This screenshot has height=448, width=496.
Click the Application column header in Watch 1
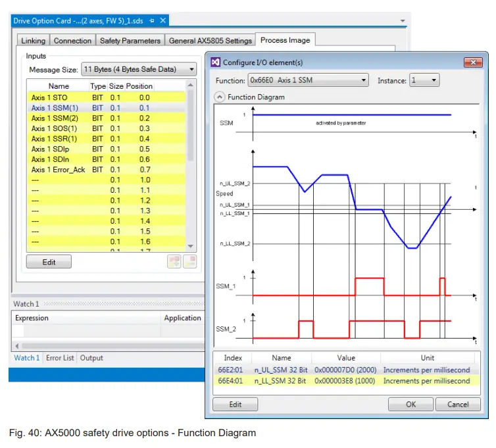pyautogui.click(x=182, y=318)
